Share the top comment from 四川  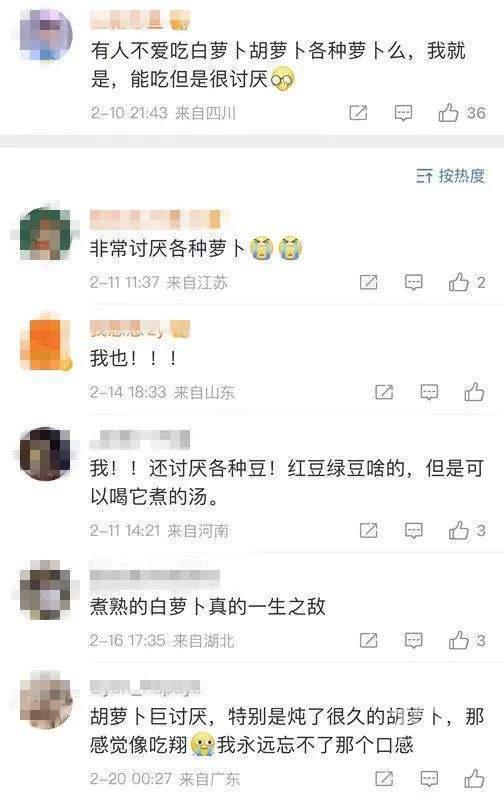(358, 112)
